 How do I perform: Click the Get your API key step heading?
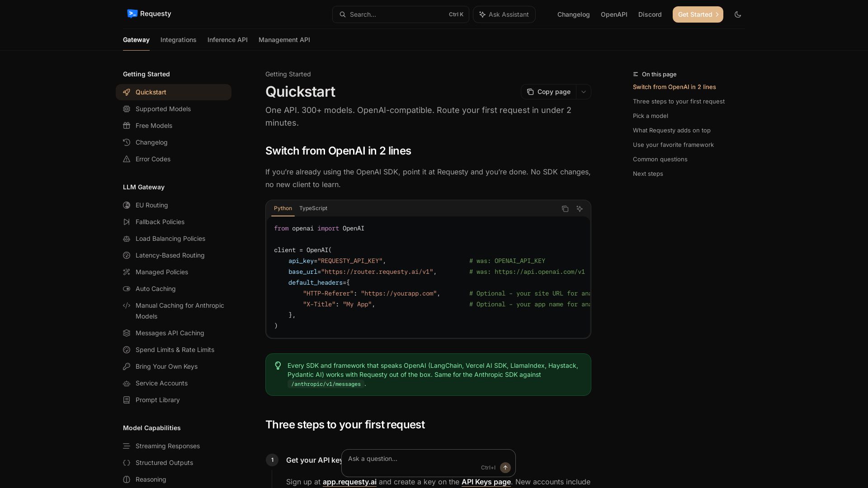coord(315,460)
